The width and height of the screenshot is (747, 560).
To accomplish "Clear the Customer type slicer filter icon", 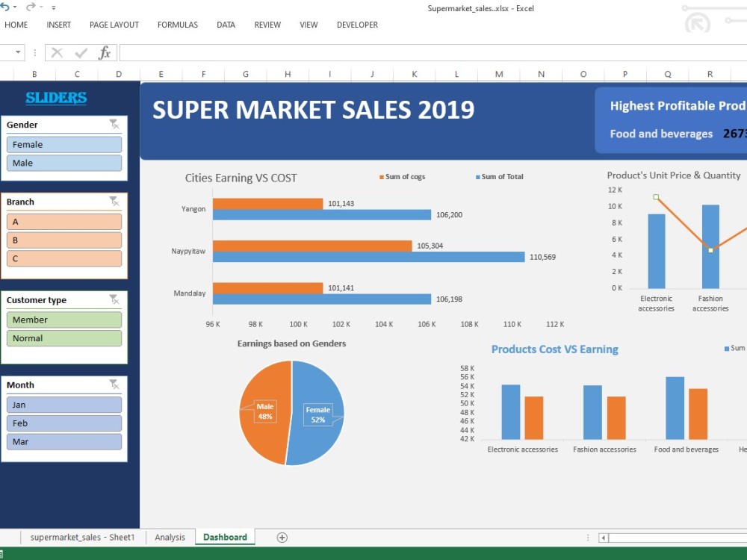I will pyautogui.click(x=114, y=299).
